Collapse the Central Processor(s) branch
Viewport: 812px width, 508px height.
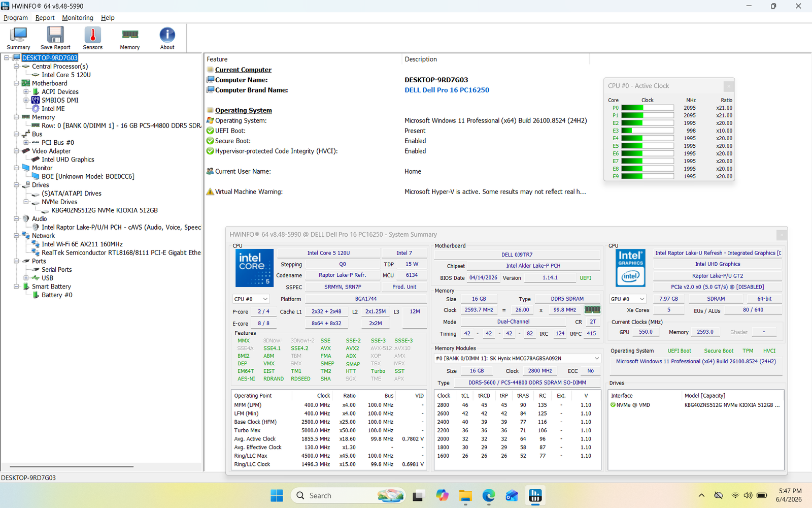pyautogui.click(x=16, y=67)
